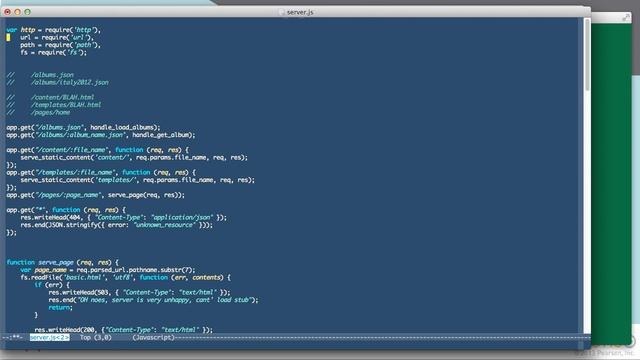Click the line path = require('path')

coord(60,45)
